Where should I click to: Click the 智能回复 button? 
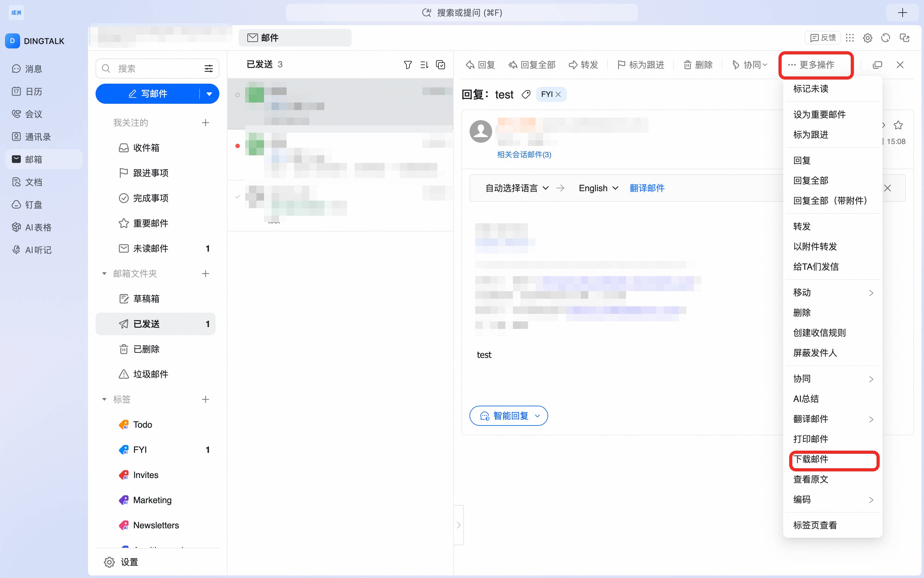509,415
